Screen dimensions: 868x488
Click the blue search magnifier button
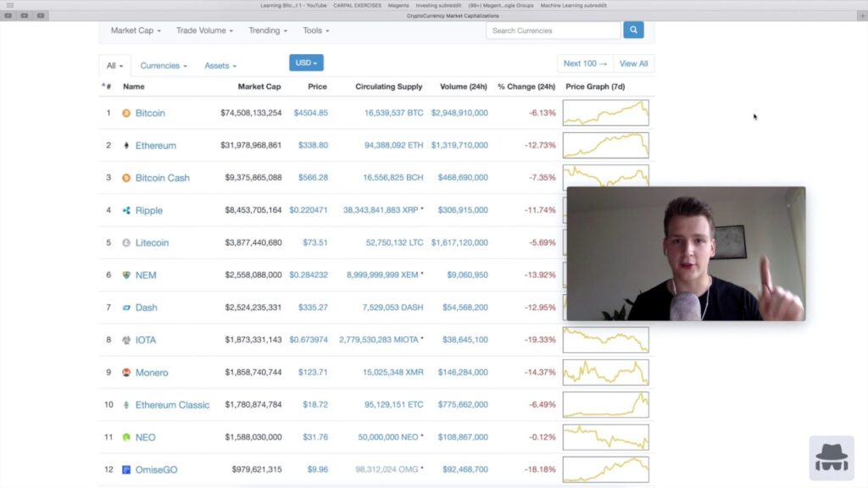(633, 30)
